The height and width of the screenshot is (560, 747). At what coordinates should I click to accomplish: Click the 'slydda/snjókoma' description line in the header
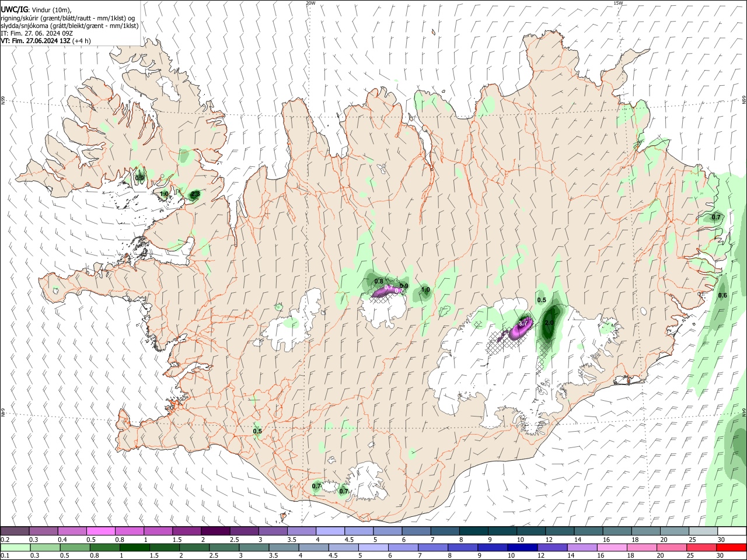tap(69, 26)
